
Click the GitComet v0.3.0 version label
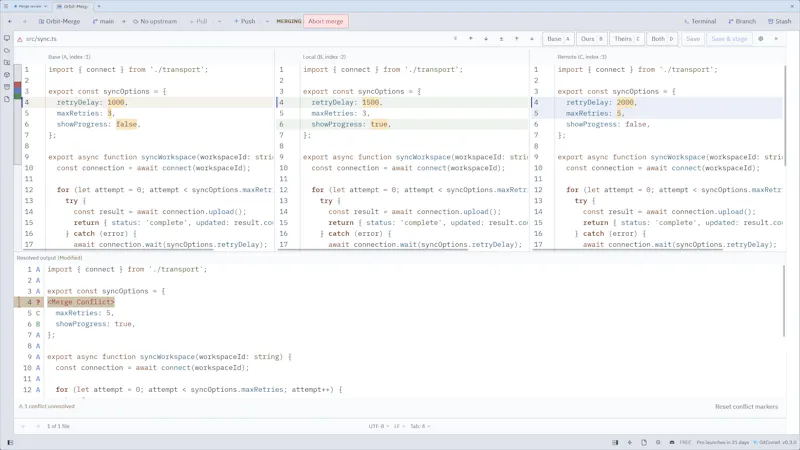774,442
